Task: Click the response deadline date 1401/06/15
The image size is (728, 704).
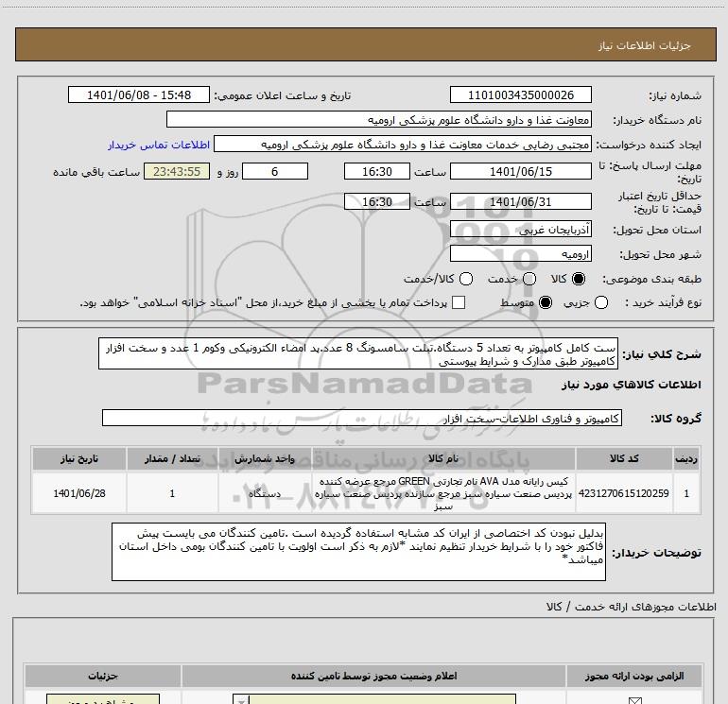Action: (520, 171)
